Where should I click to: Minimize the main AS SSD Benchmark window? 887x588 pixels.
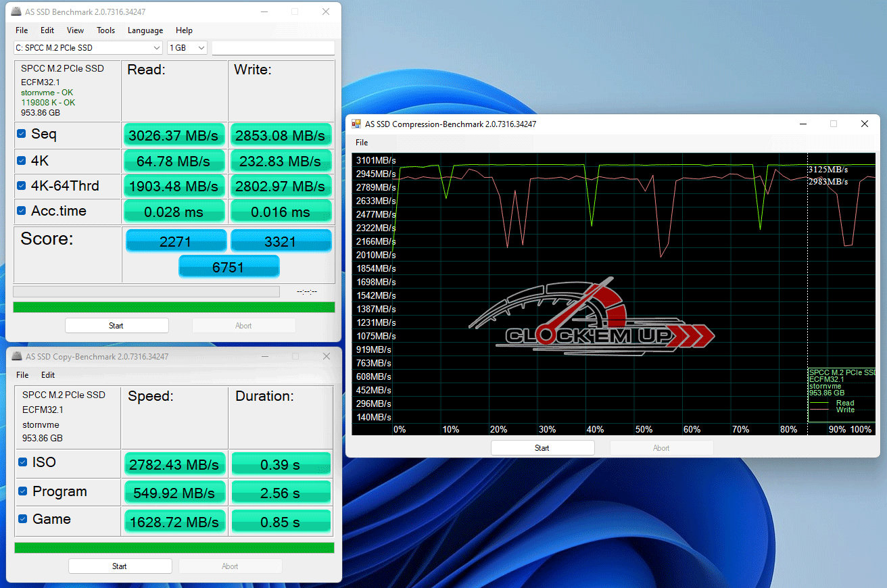[263, 12]
